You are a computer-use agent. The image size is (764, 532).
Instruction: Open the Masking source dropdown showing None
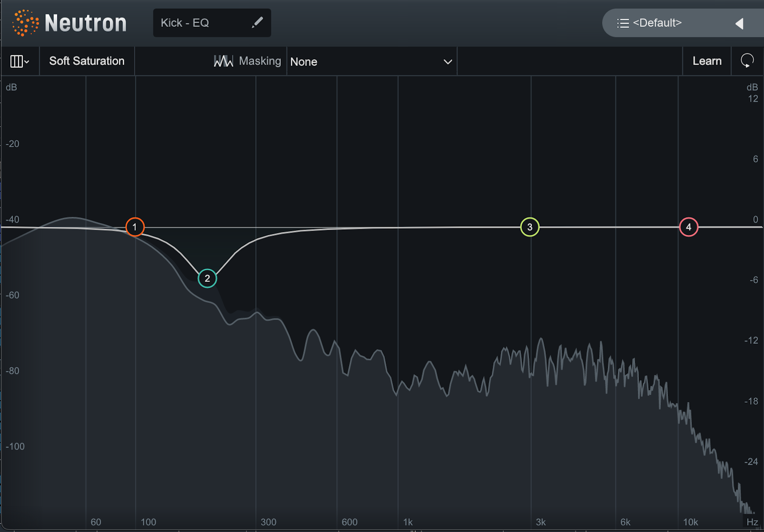tap(371, 62)
